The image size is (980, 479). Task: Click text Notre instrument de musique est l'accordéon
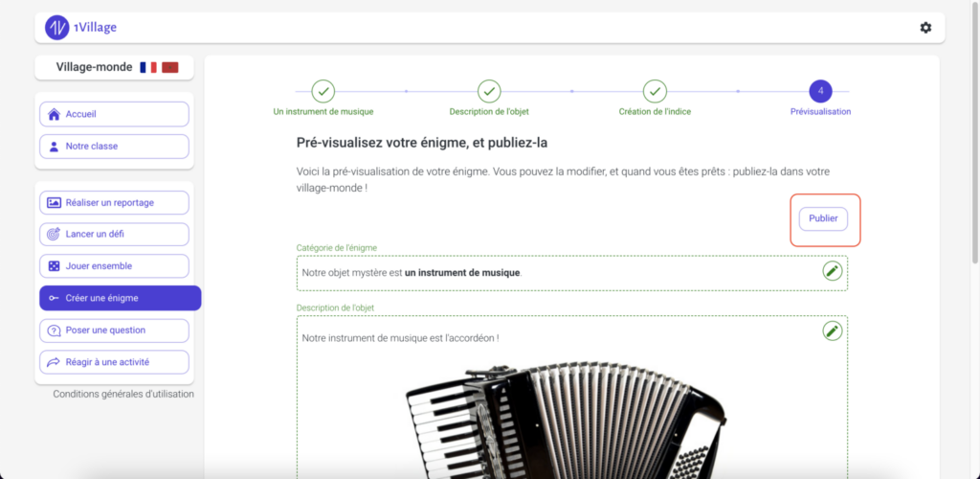(400, 338)
